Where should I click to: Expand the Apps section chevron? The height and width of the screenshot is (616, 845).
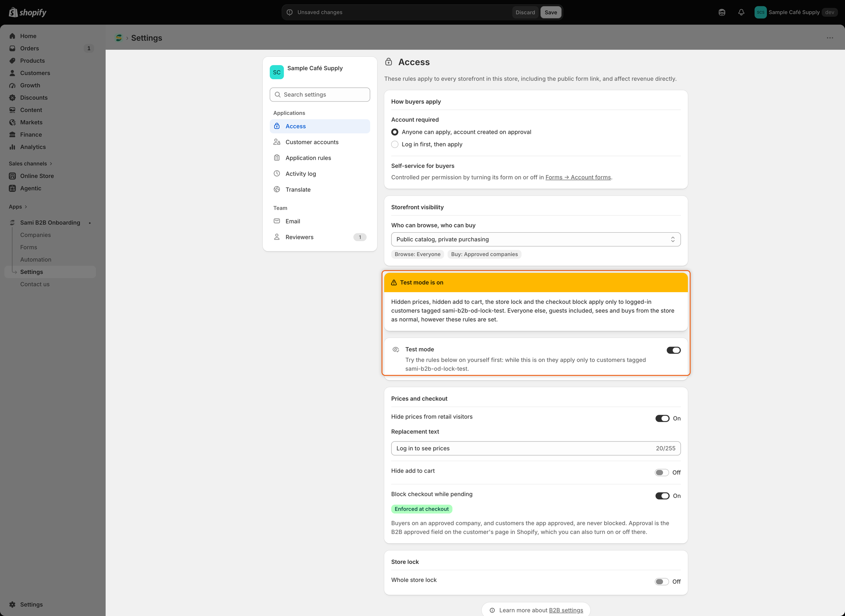[26, 207]
